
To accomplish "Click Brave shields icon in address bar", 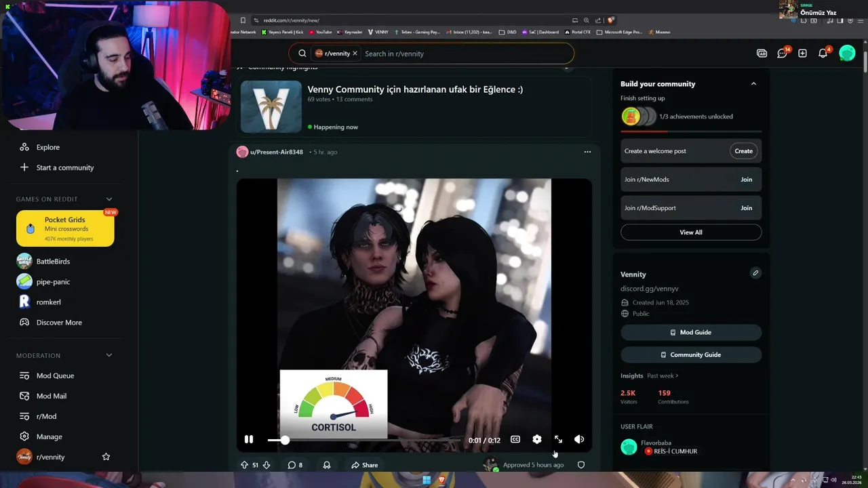I will tap(611, 20).
